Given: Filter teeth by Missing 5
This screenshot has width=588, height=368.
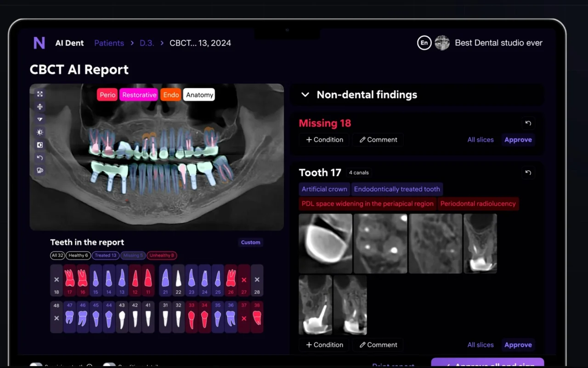Looking at the screenshot, I should pyautogui.click(x=133, y=255).
